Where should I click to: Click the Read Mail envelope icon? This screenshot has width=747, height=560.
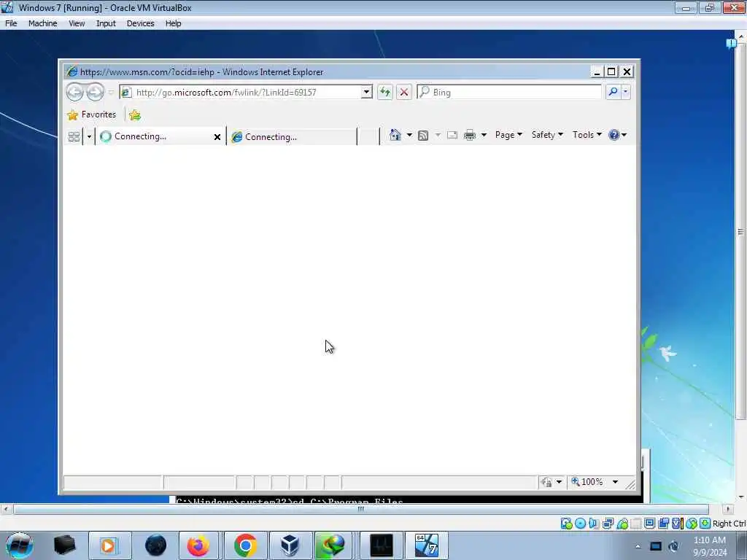pos(452,135)
